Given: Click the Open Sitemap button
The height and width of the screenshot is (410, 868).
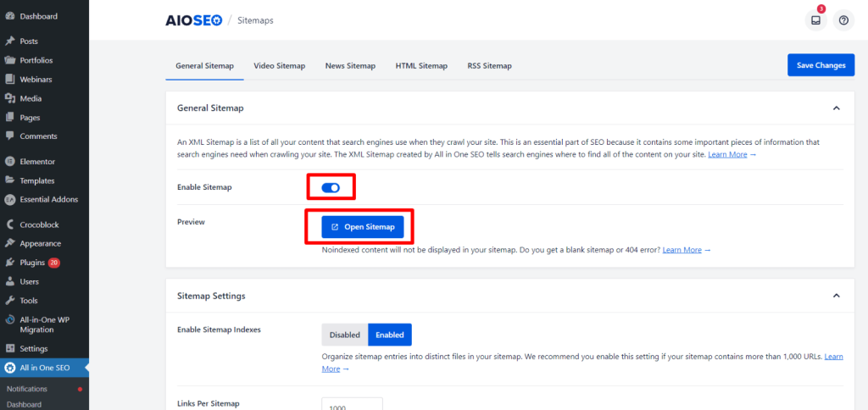Looking at the screenshot, I should click(x=363, y=227).
